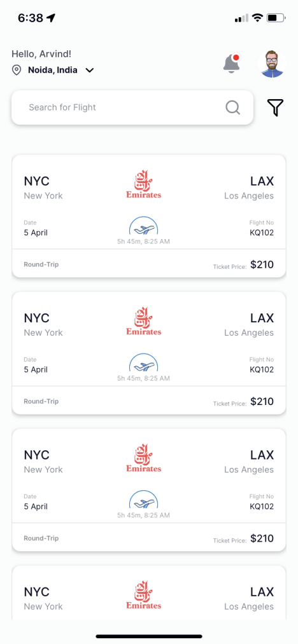The image size is (298, 644).
Task: Open the partially visible fourth flight card
Action: [x=149, y=593]
